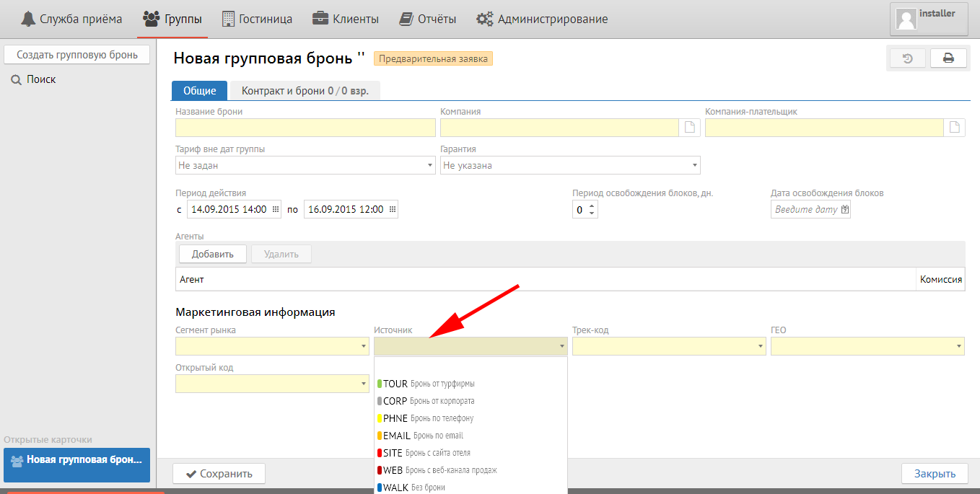980x494 pixels.
Task: Click the Добавить agent button
Action: (x=212, y=254)
